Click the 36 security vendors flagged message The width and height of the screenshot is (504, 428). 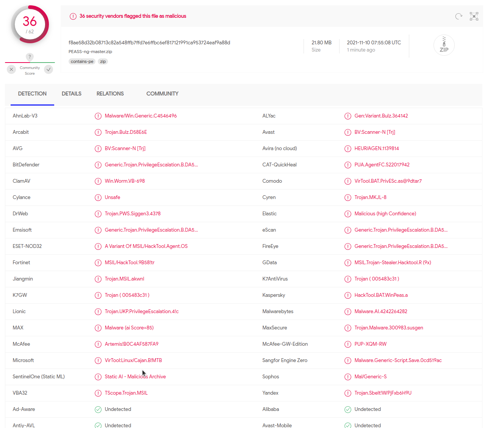133,16
